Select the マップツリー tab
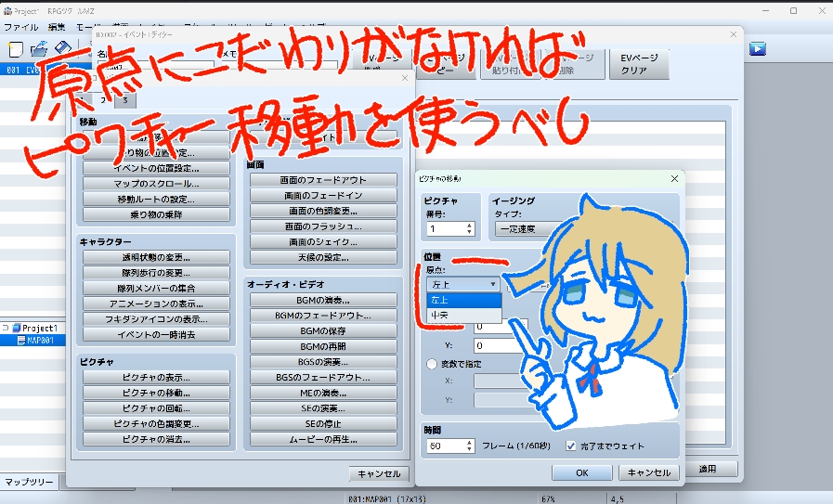This screenshot has width=833, height=504. 29,482
